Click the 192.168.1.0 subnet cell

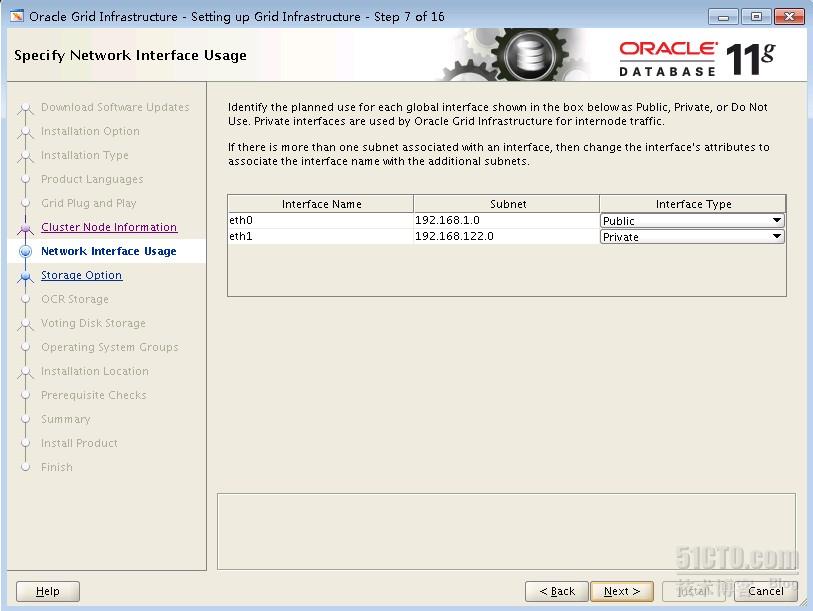506,220
